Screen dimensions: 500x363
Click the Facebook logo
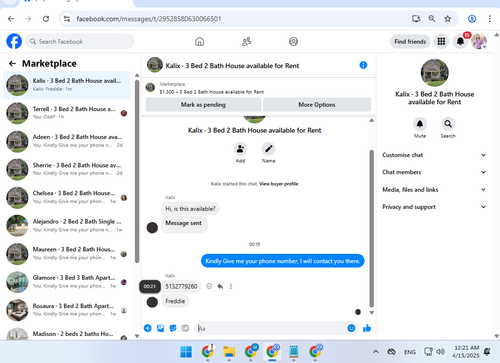14,41
